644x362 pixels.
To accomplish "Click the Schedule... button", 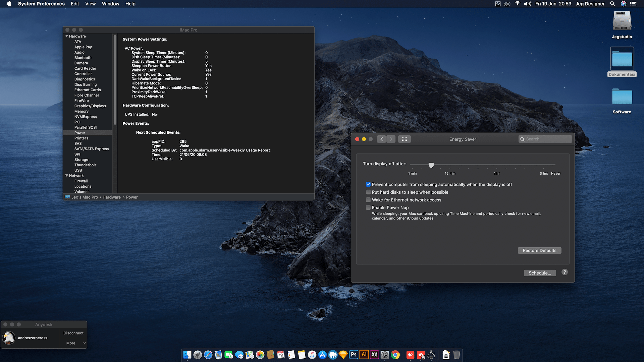I will pyautogui.click(x=540, y=273).
